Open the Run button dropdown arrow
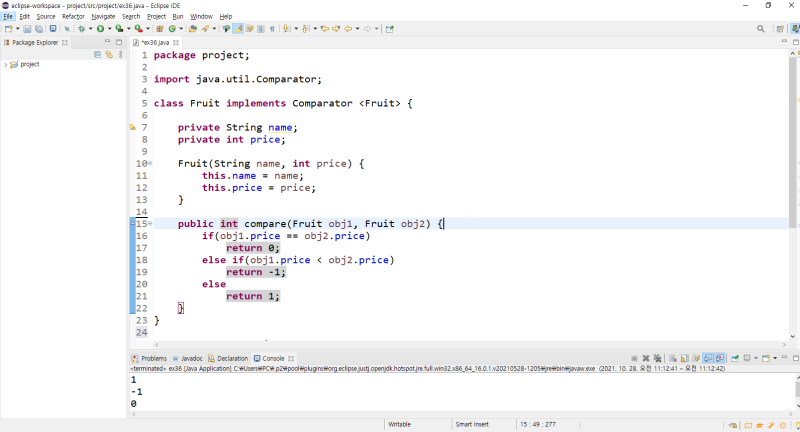This screenshot has width=800, height=432. (108, 29)
